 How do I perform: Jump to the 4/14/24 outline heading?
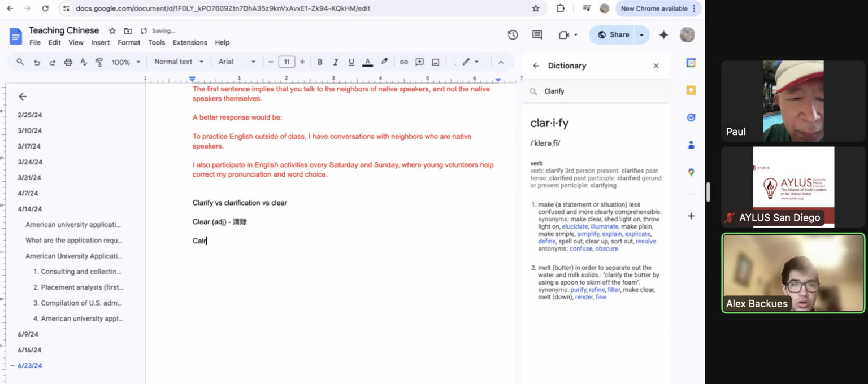click(x=30, y=209)
